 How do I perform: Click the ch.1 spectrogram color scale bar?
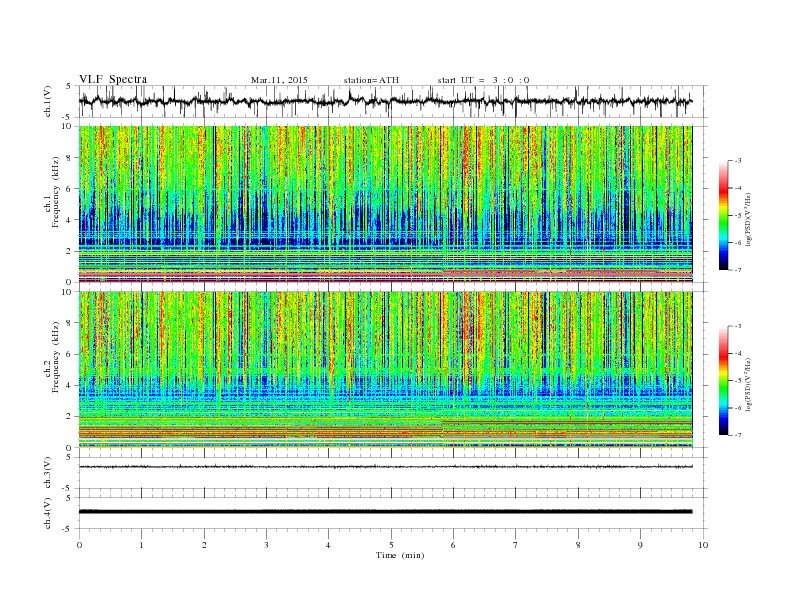click(723, 216)
